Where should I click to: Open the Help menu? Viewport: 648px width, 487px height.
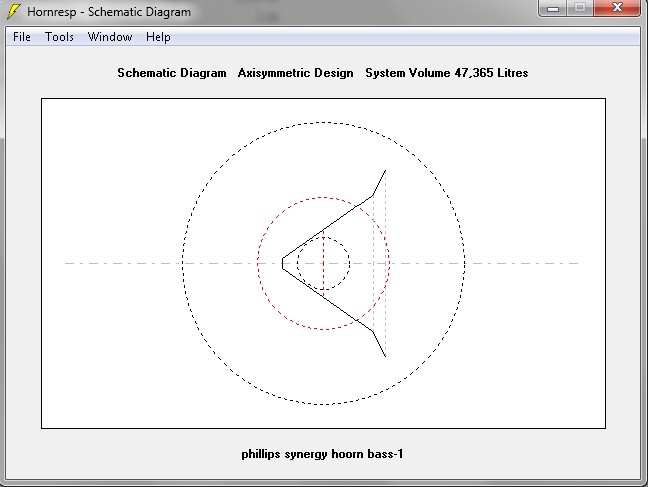pos(158,37)
